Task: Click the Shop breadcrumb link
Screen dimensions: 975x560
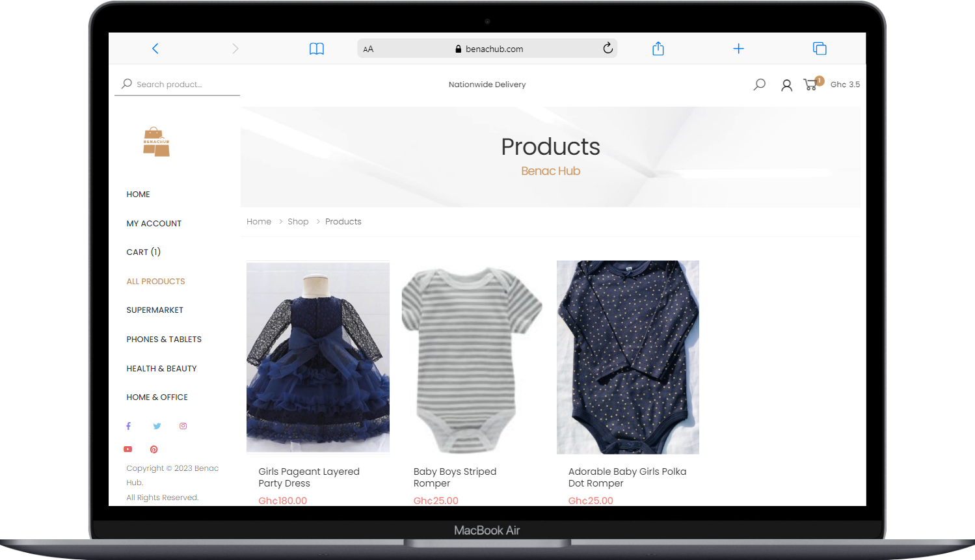Action: point(298,222)
